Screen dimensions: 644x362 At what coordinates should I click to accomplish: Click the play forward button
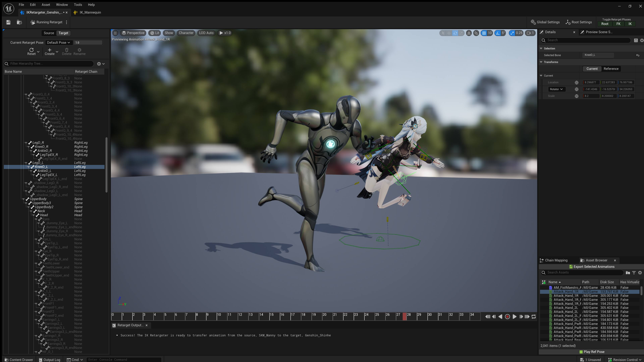tap(514, 317)
